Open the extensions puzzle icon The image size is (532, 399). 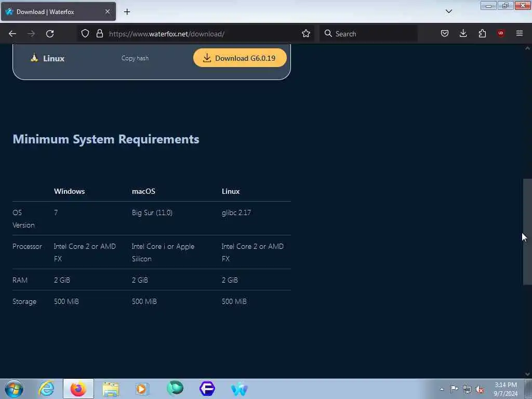(x=482, y=33)
